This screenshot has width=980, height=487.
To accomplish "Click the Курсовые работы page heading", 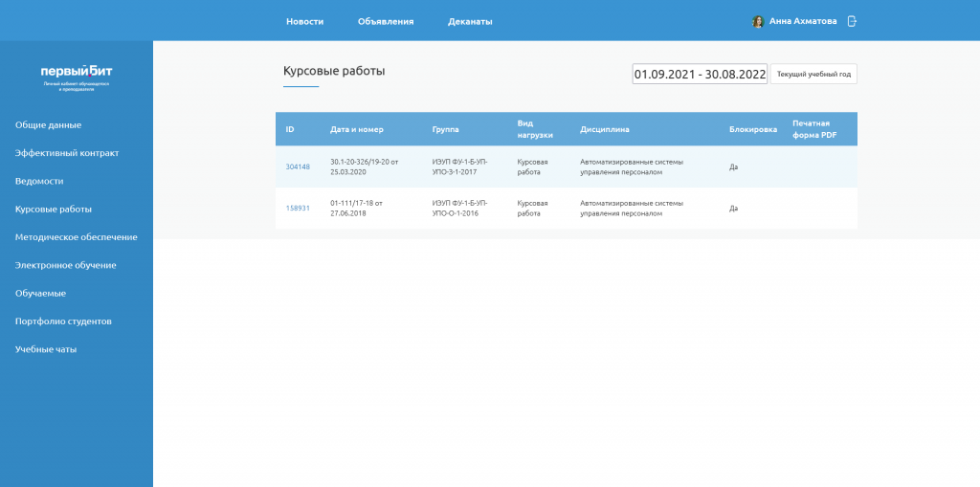I will 334,71.
